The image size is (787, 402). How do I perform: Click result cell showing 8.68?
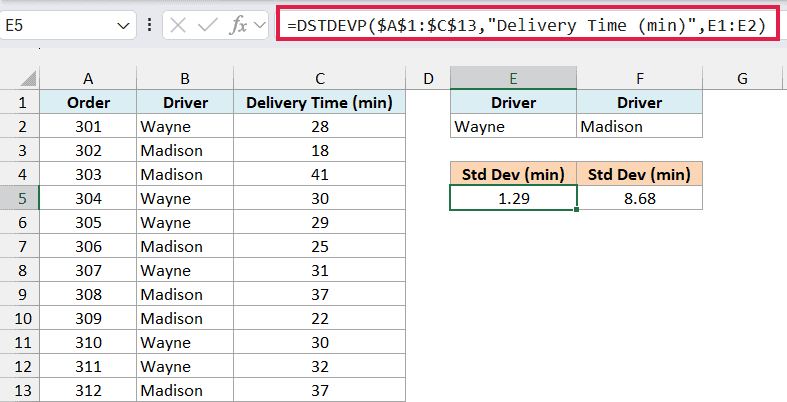click(x=639, y=198)
